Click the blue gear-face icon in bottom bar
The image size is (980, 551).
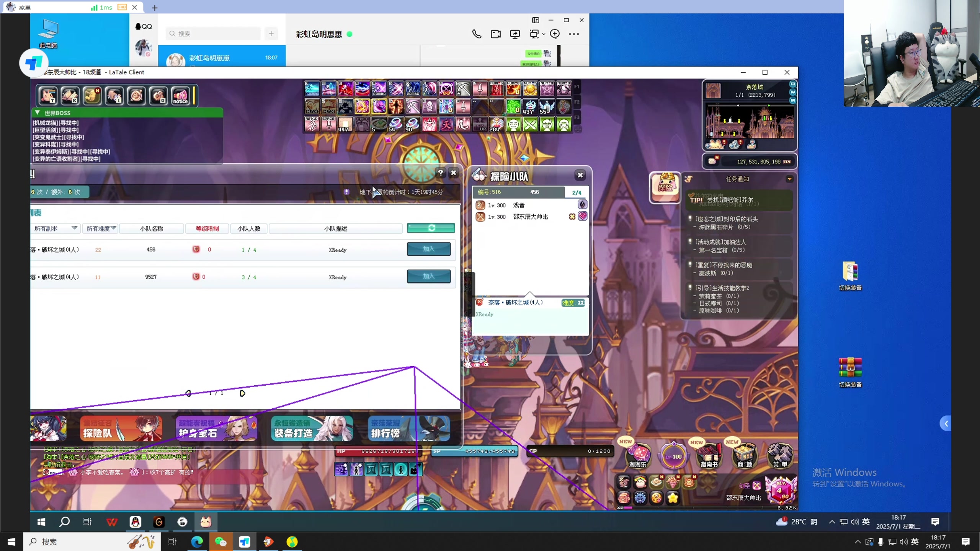(x=640, y=498)
